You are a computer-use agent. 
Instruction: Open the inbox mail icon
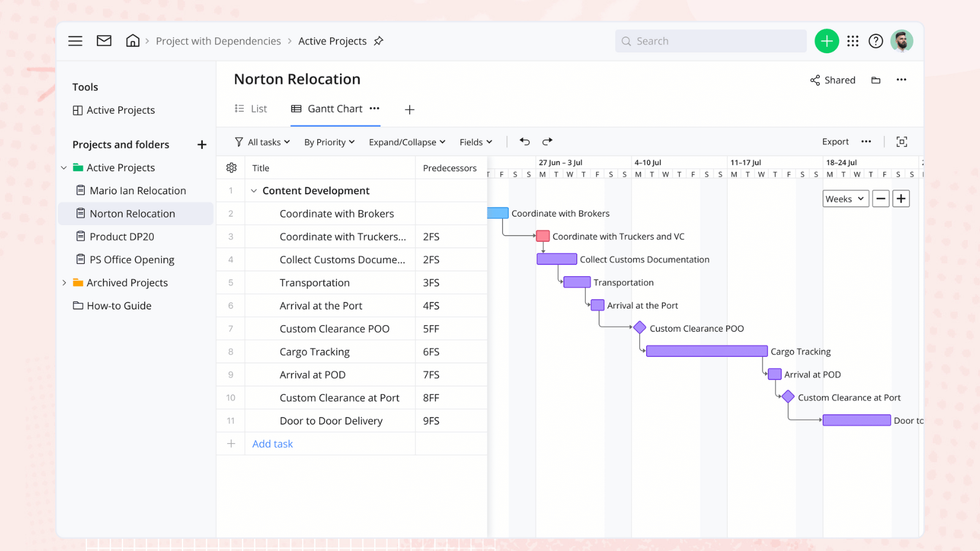[x=104, y=40]
